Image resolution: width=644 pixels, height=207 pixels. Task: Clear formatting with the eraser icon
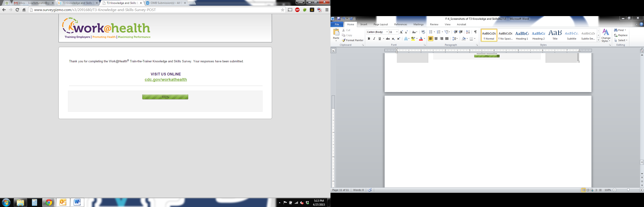click(423, 32)
